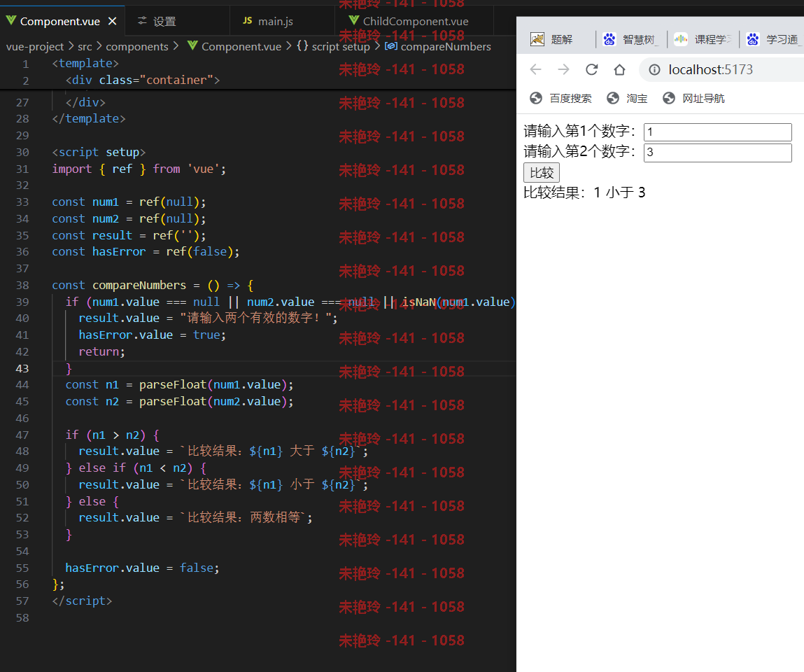Click line 31 import ref statement

click(x=139, y=169)
